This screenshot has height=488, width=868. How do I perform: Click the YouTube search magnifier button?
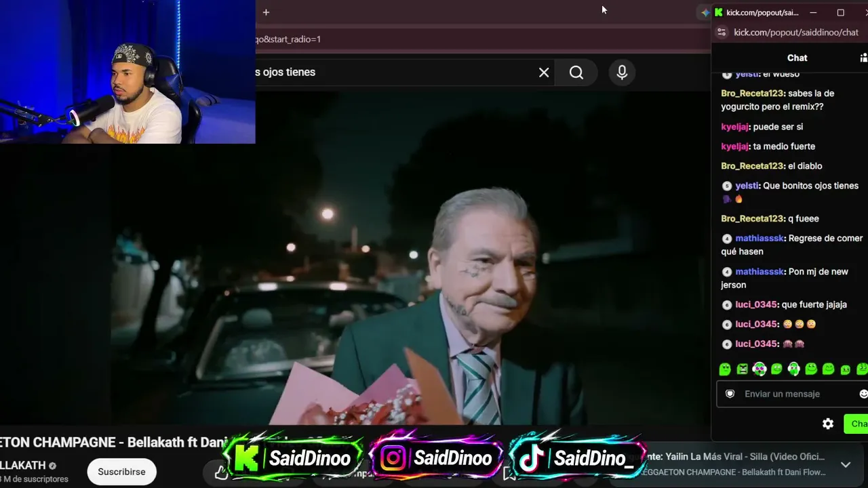coord(576,73)
